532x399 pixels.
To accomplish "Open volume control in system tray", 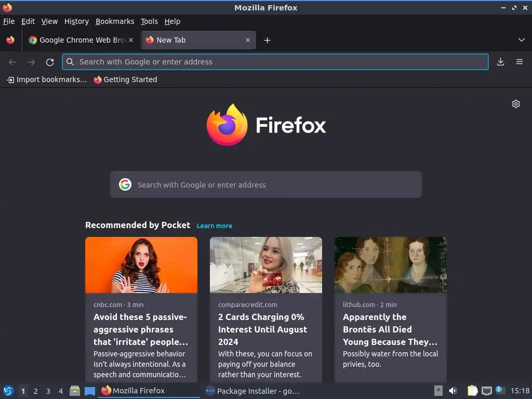I will coord(453,391).
